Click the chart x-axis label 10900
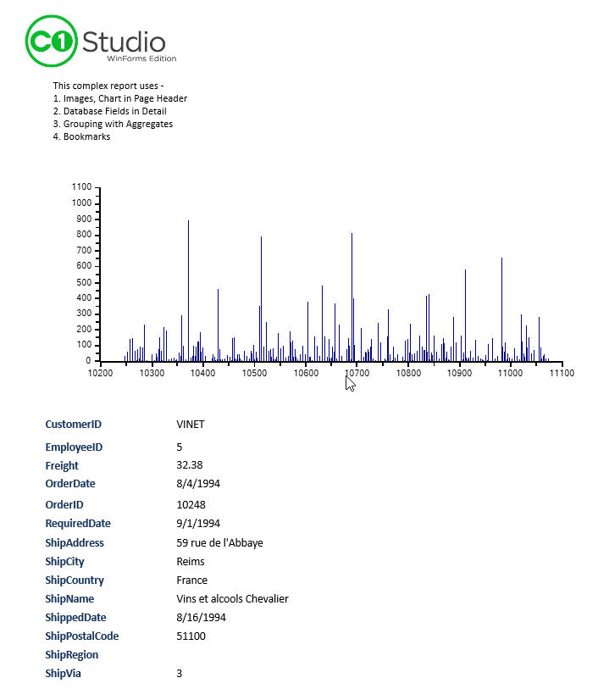598x700 pixels. pyautogui.click(x=460, y=373)
